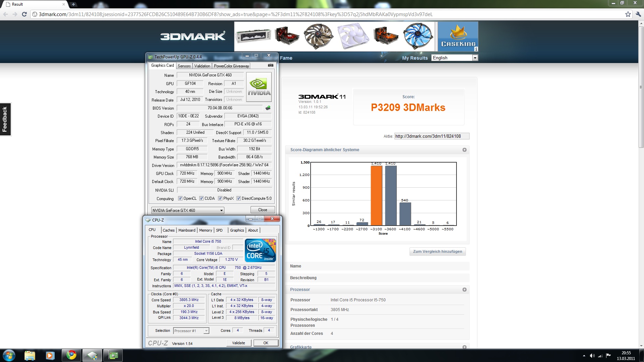Viewport: 644px width, 362px height.
Task: Reload the page with the refresh icon
Action: [x=24, y=14]
